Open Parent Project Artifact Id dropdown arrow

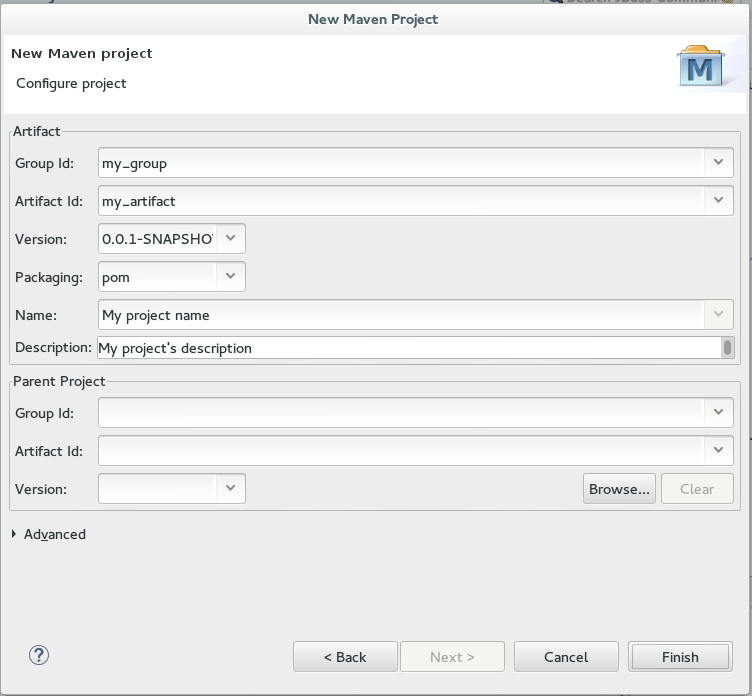click(718, 450)
